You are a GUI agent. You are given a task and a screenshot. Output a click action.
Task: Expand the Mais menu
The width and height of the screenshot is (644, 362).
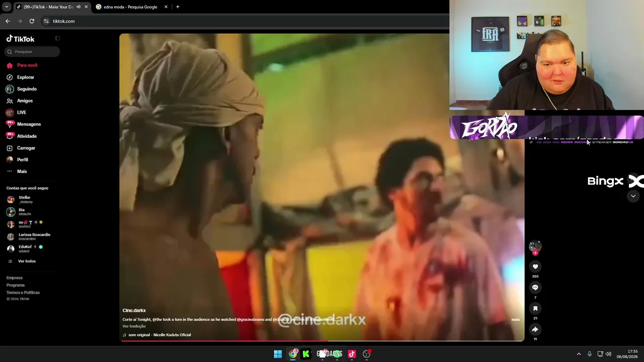pos(17,171)
